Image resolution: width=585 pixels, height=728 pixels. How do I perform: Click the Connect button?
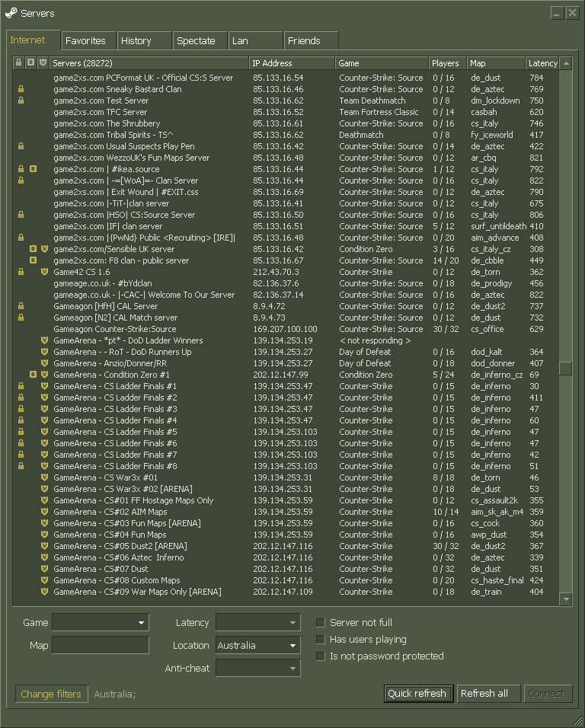pos(548,694)
